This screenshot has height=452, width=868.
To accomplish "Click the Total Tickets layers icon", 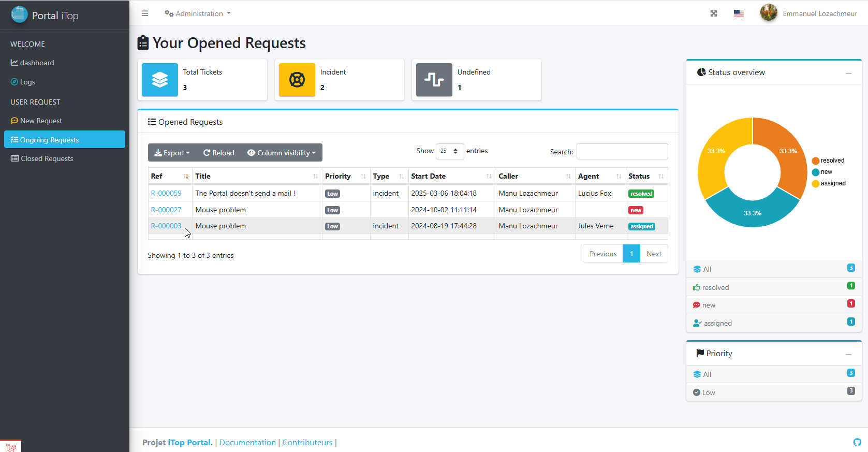I will coord(160,80).
